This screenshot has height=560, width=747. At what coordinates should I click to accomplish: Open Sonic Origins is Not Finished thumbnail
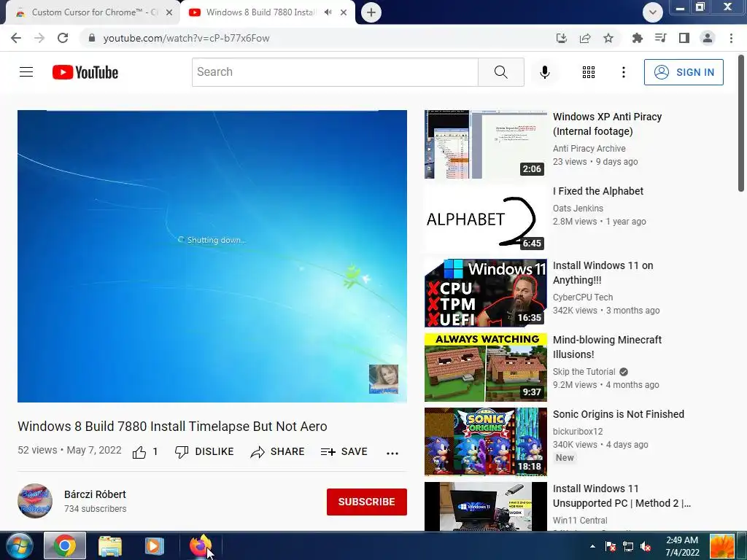485,442
